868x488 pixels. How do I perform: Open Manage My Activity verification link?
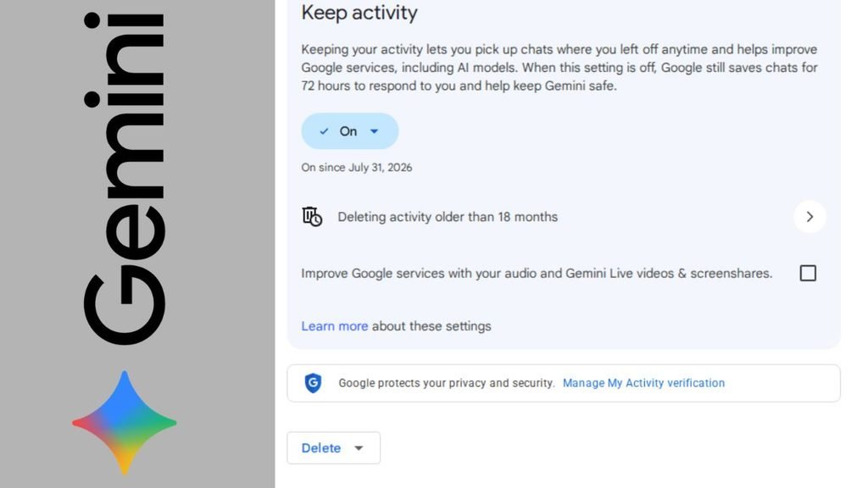643,383
